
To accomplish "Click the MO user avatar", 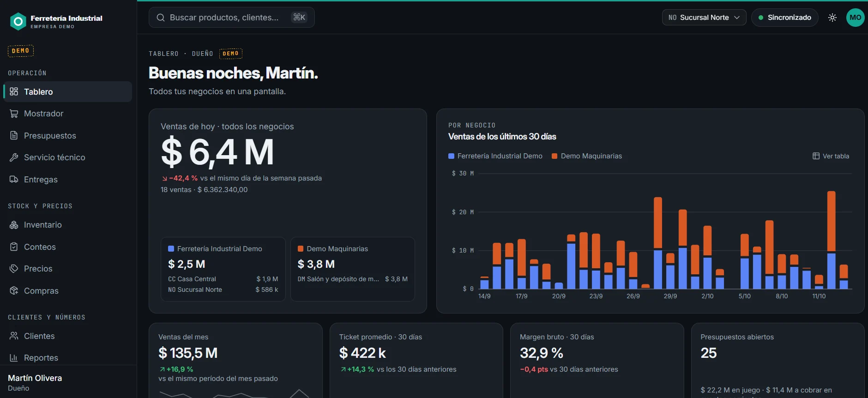I will coord(855,18).
